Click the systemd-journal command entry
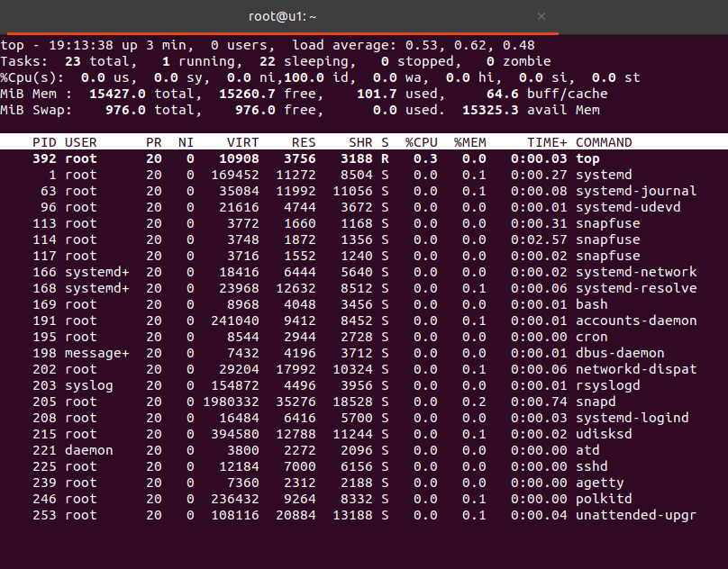The height and width of the screenshot is (569, 728). pos(636,191)
